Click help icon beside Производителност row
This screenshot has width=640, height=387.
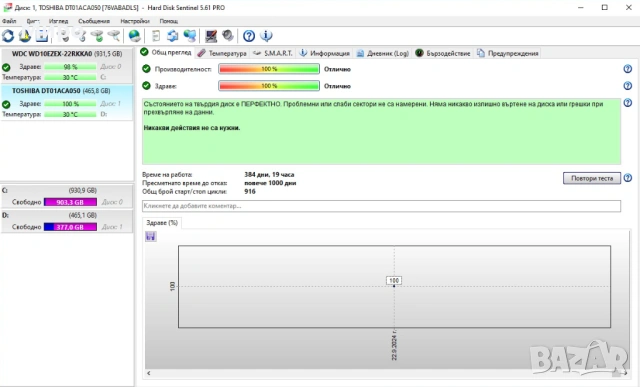[628, 69]
